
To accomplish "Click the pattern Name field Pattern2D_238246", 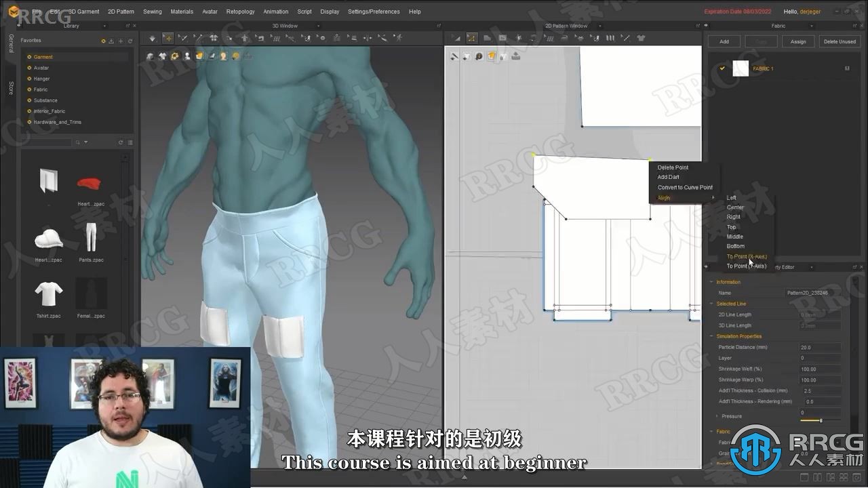I will click(x=814, y=293).
